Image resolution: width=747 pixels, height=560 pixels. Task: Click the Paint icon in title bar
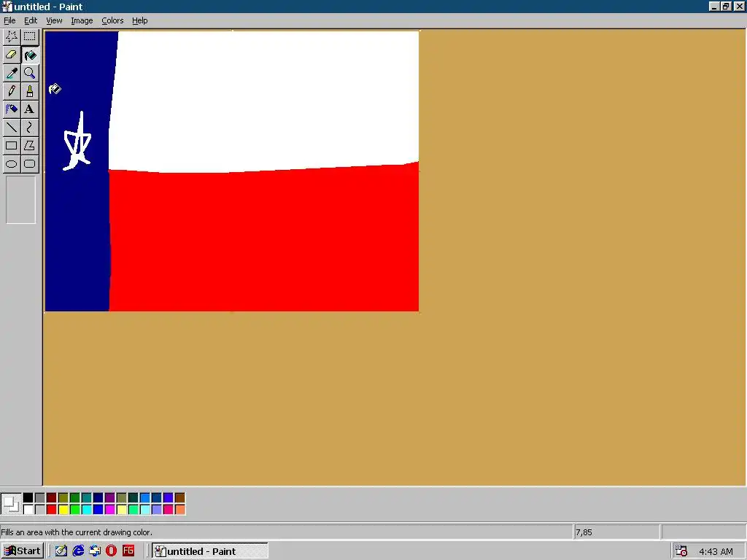coord(7,7)
